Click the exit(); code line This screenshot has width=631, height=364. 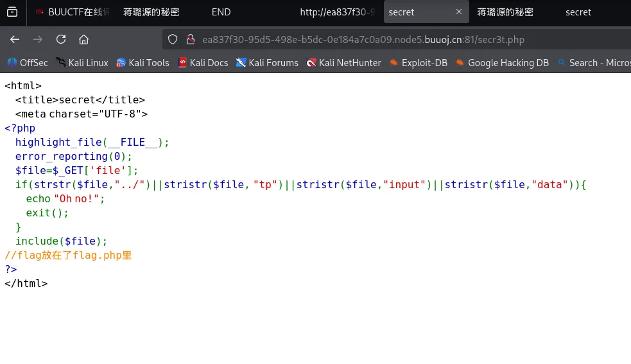tap(47, 212)
